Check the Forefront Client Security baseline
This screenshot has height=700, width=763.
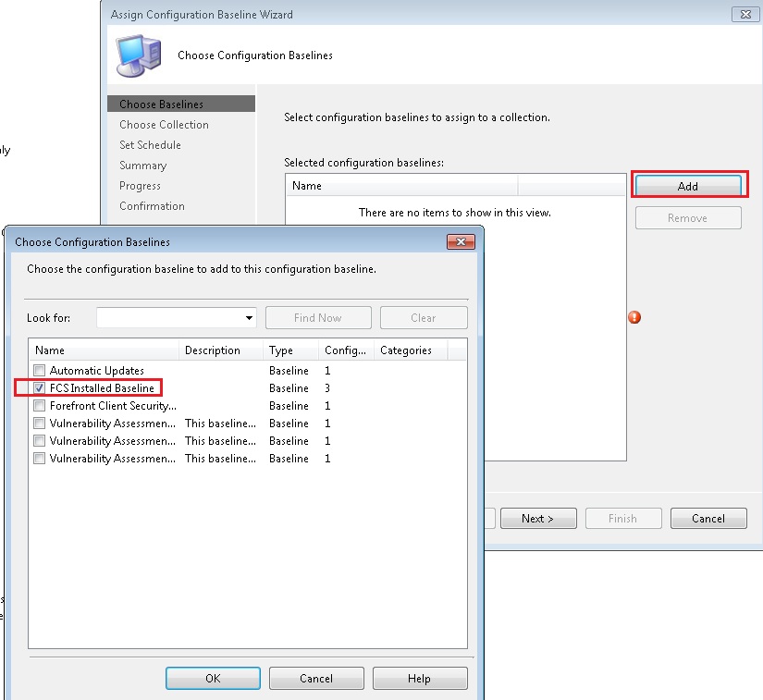pos(39,405)
